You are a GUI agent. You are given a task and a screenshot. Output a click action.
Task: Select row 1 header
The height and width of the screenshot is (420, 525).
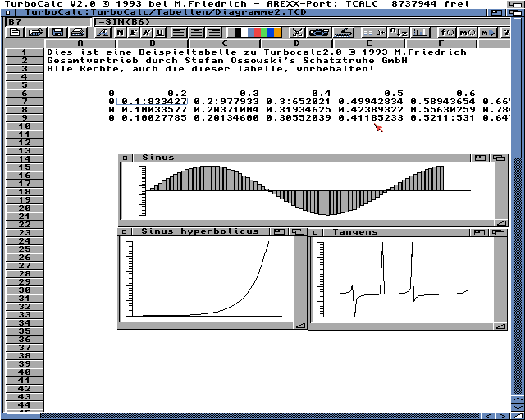pyautogui.click(x=25, y=52)
